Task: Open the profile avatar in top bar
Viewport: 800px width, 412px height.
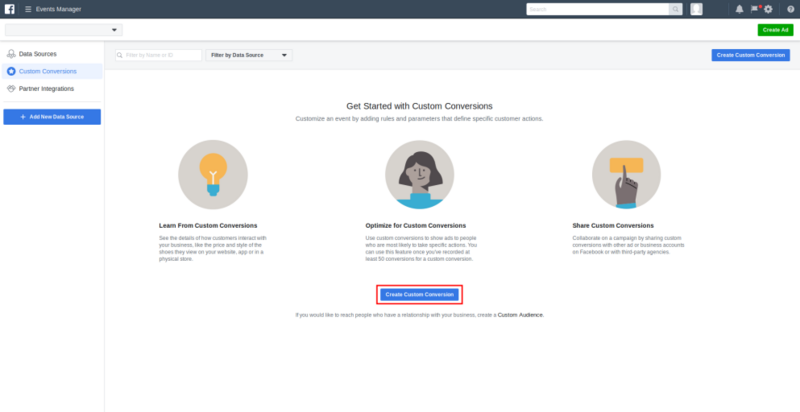Action: click(696, 9)
